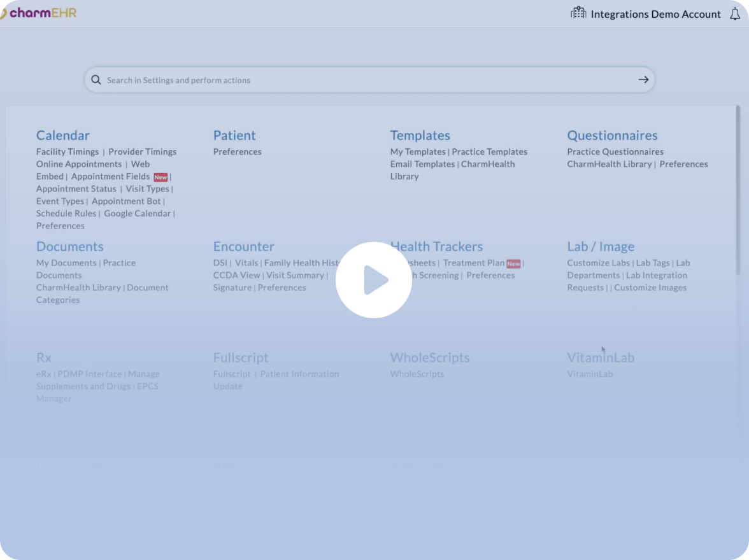Open Visit Types
This screenshot has width=749, height=560.
147,188
